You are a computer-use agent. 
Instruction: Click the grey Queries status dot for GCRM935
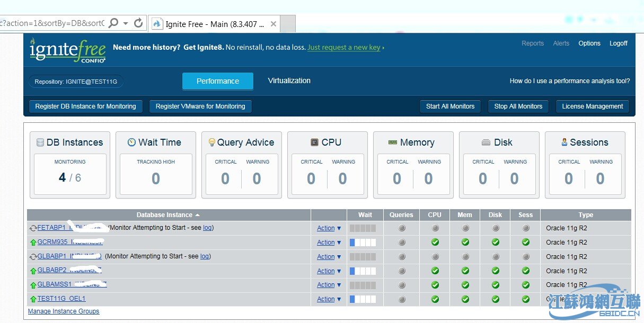point(401,242)
